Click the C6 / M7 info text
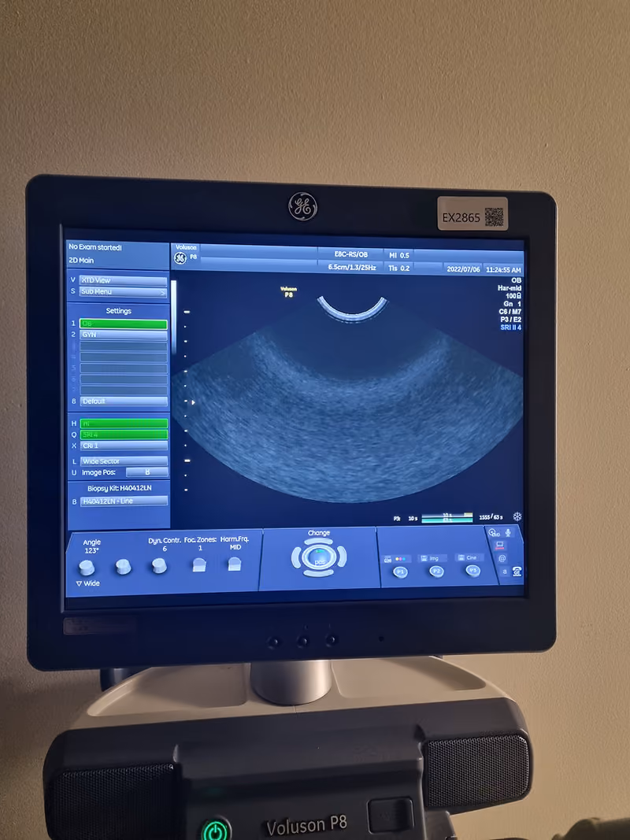This screenshot has width=630, height=840. pos(510,311)
